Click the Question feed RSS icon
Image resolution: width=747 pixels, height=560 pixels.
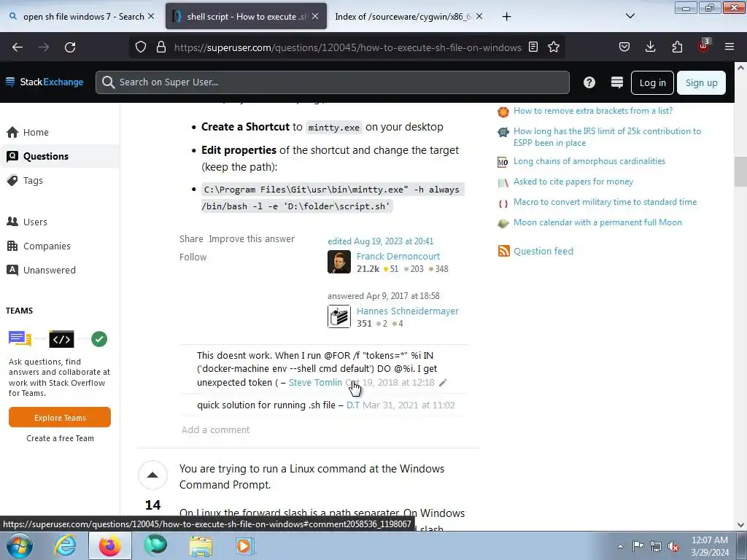[x=503, y=251]
